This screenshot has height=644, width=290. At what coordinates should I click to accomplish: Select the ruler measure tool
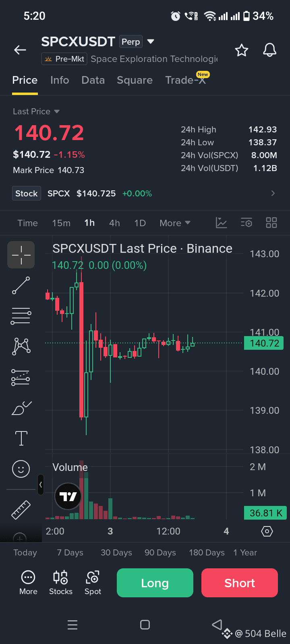(x=21, y=510)
